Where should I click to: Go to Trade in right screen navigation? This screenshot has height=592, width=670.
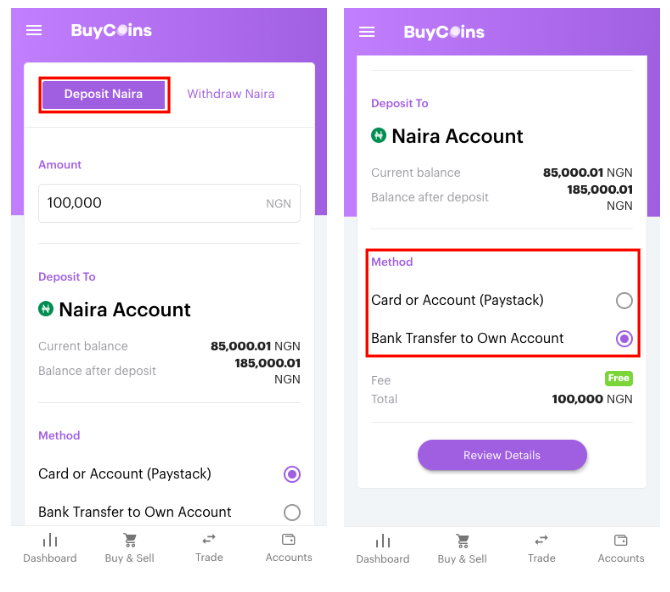coord(541,549)
